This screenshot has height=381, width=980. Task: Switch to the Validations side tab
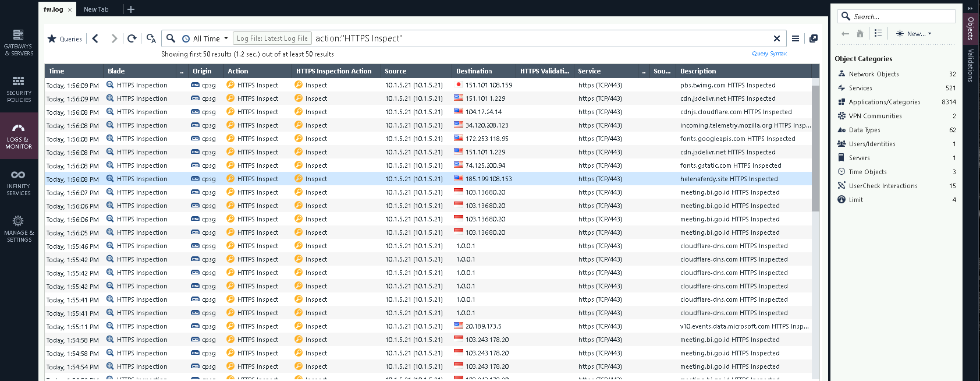coord(970,65)
